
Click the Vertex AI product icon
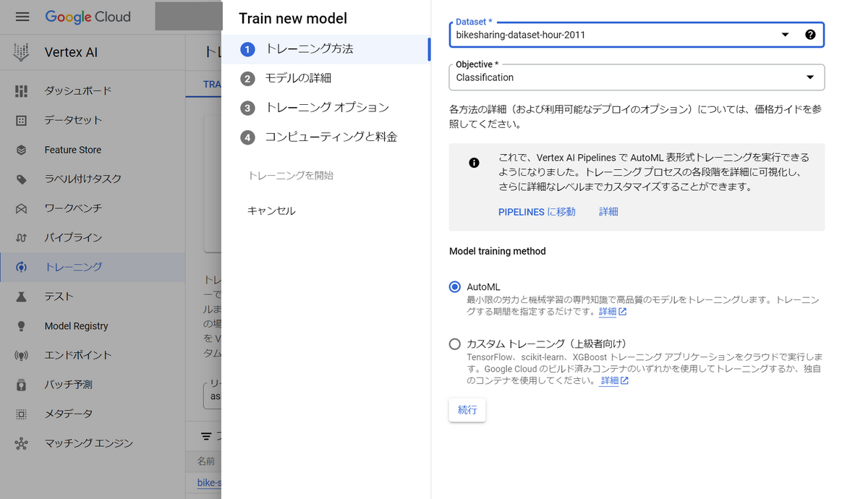(x=21, y=52)
